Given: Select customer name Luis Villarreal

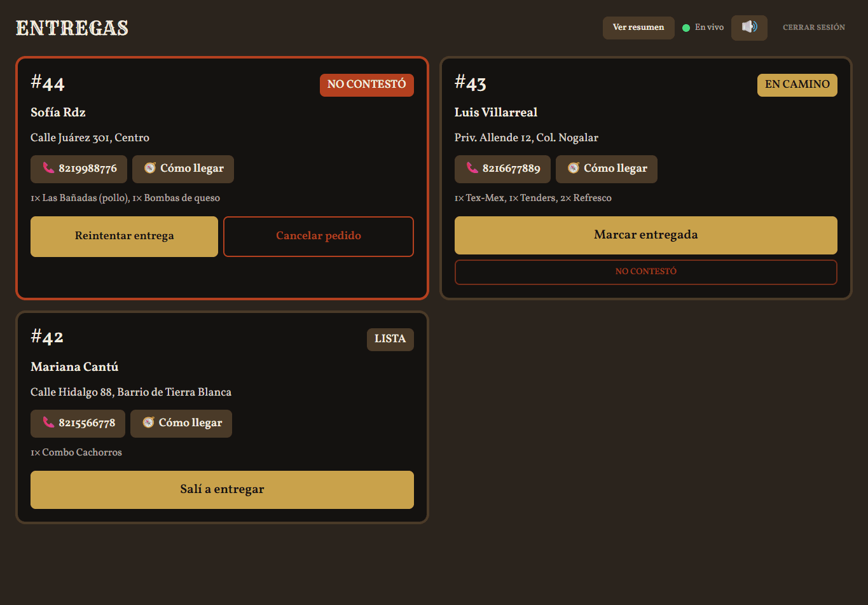Looking at the screenshot, I should point(496,113).
